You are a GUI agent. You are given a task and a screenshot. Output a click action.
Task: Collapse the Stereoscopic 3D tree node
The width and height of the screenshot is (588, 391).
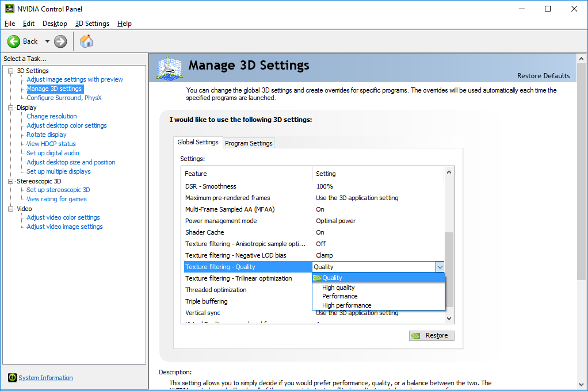[x=11, y=181]
